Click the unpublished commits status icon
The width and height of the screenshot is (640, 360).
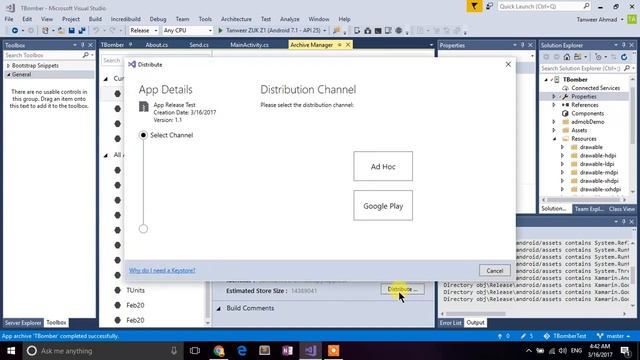504,336
